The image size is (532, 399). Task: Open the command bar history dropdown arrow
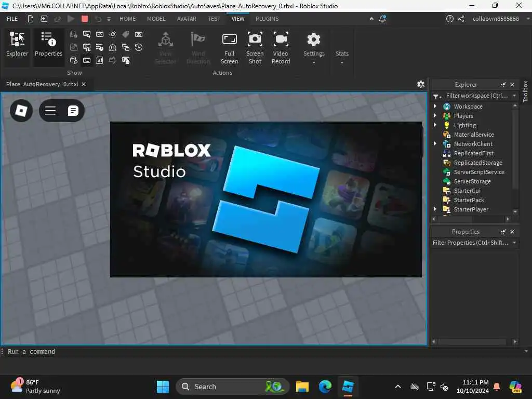pos(526,352)
